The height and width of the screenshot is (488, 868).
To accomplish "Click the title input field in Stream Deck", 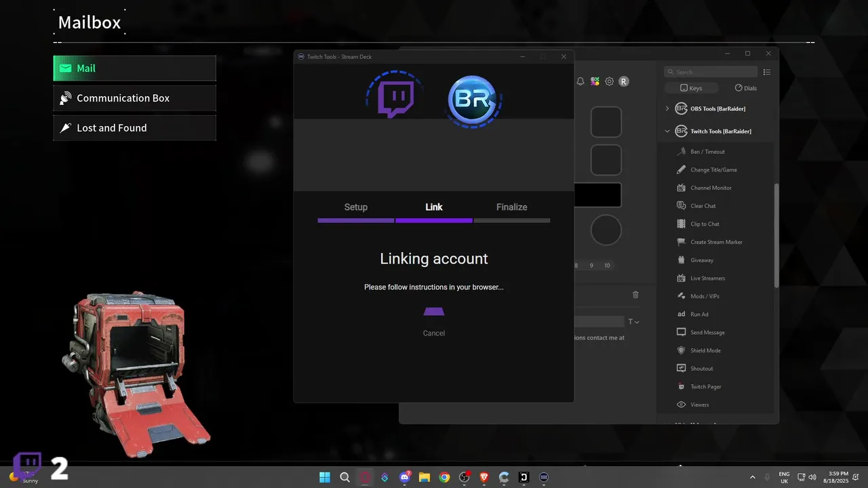I will (599, 322).
